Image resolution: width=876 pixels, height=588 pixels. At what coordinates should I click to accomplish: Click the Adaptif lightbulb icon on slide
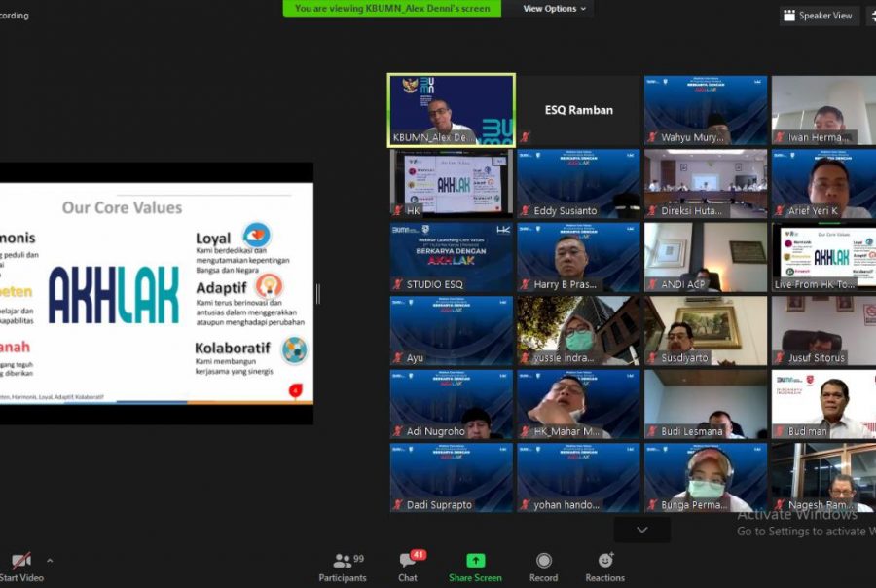(269, 286)
